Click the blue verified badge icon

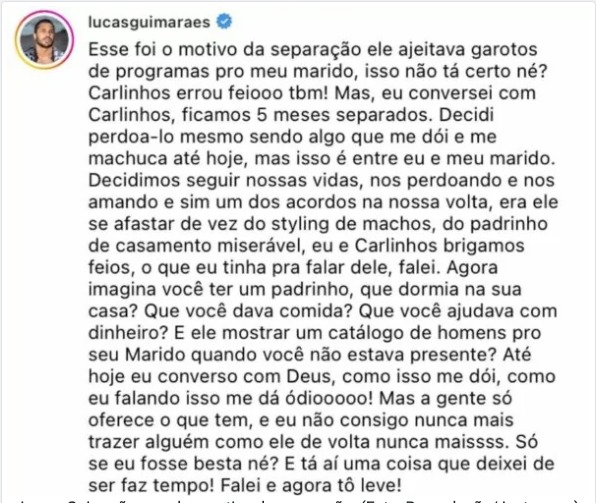point(224,21)
